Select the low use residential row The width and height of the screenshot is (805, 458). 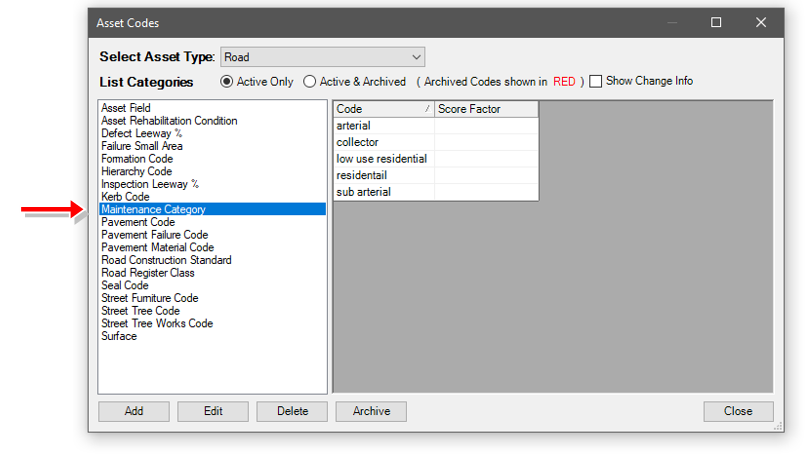[381, 159]
